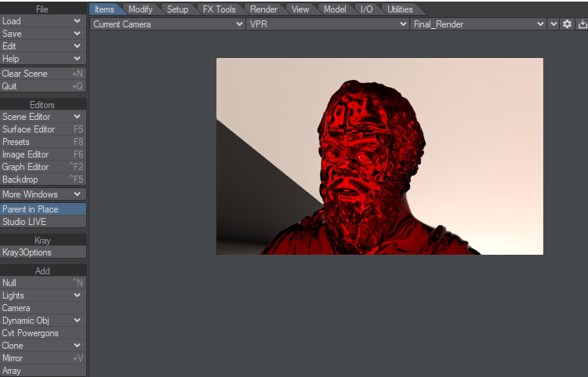This screenshot has height=377, width=588.
Task: Go to the Utilities tab
Action: [400, 9]
